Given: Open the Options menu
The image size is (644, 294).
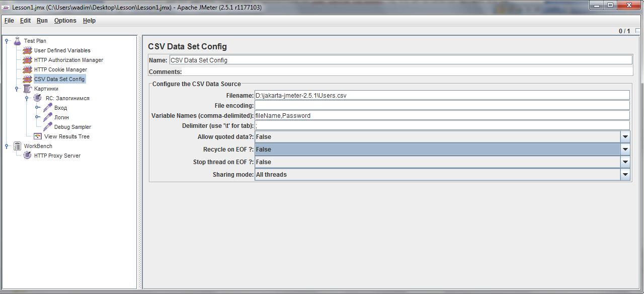Looking at the screenshot, I should [x=65, y=21].
